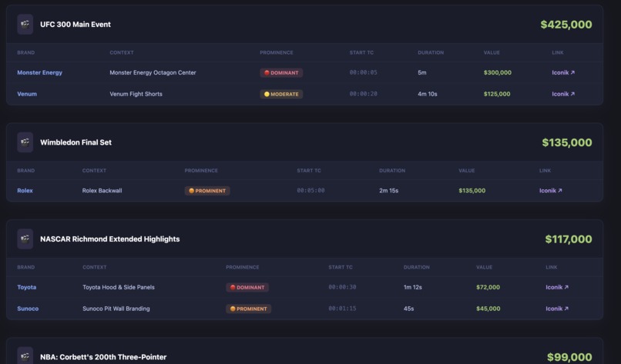This screenshot has width=621, height=364.
Task: Click start timecode 00:00:30
Action: pos(342,287)
